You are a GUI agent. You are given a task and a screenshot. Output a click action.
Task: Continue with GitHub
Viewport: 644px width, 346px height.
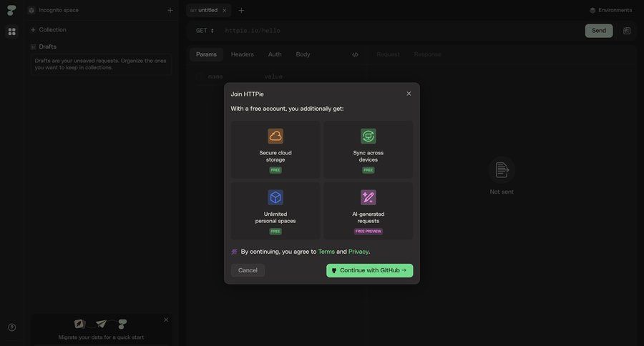pos(370,270)
